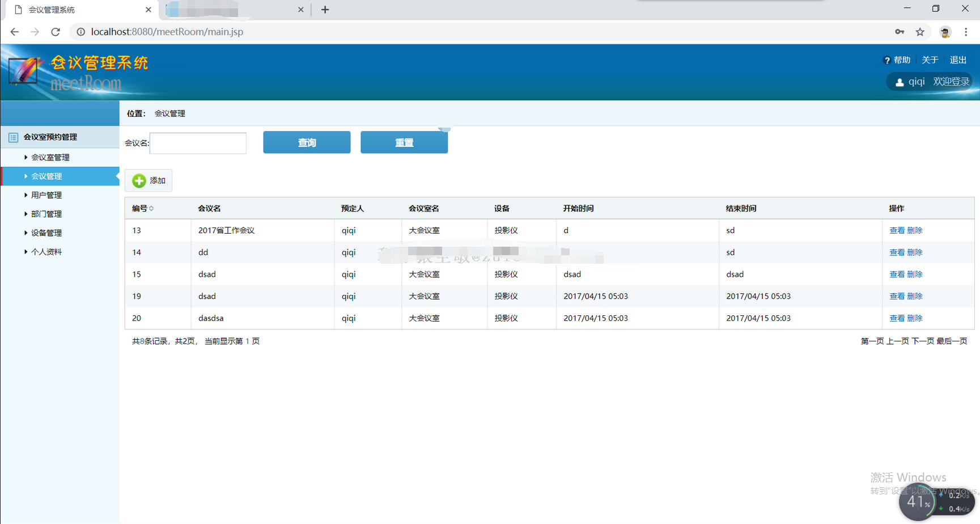Click 删除 for meeting 19

915,296
